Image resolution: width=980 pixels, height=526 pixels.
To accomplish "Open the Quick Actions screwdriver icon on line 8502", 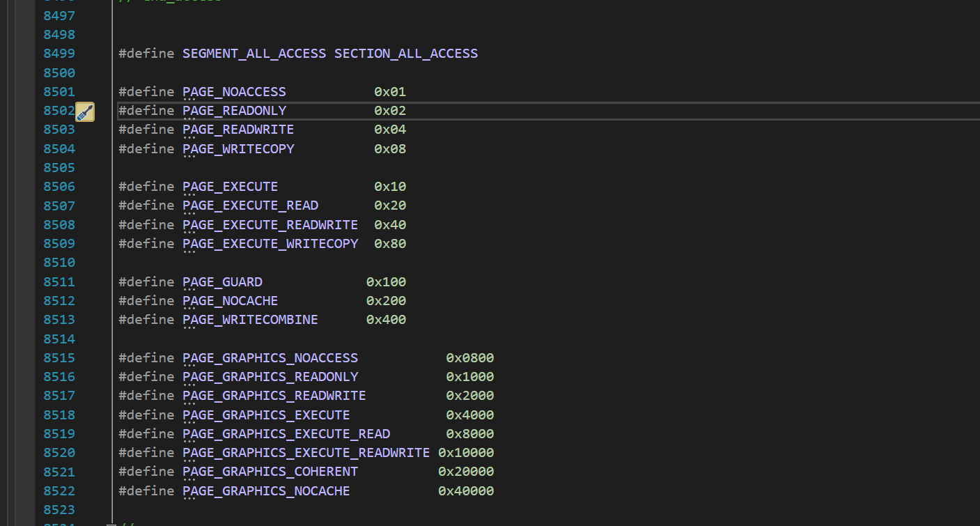I will (x=84, y=111).
